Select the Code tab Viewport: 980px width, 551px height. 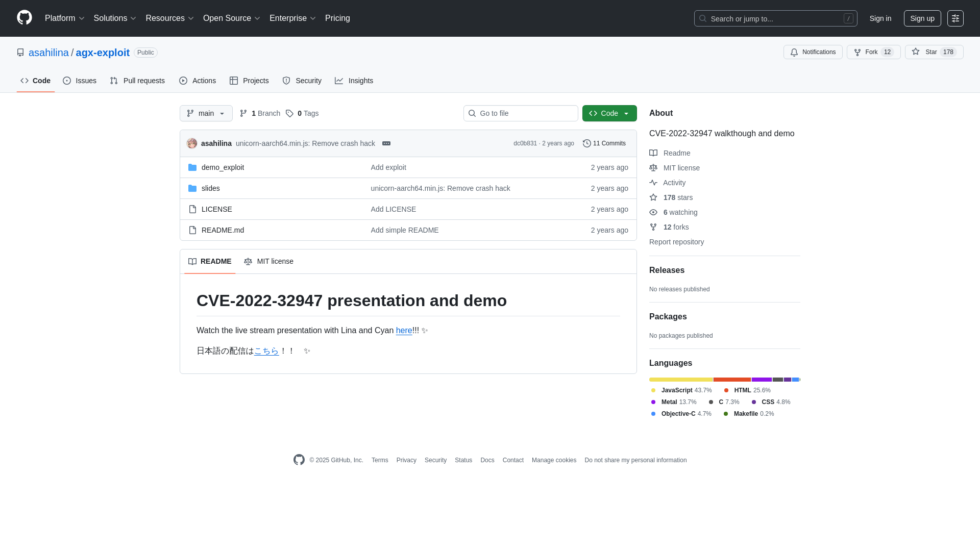coord(36,81)
